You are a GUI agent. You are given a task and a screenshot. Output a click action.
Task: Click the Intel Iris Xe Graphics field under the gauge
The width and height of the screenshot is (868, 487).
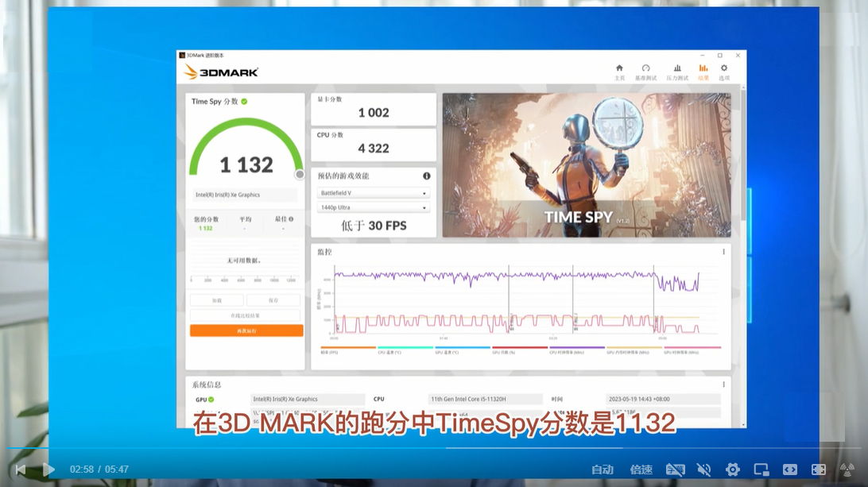tap(246, 195)
